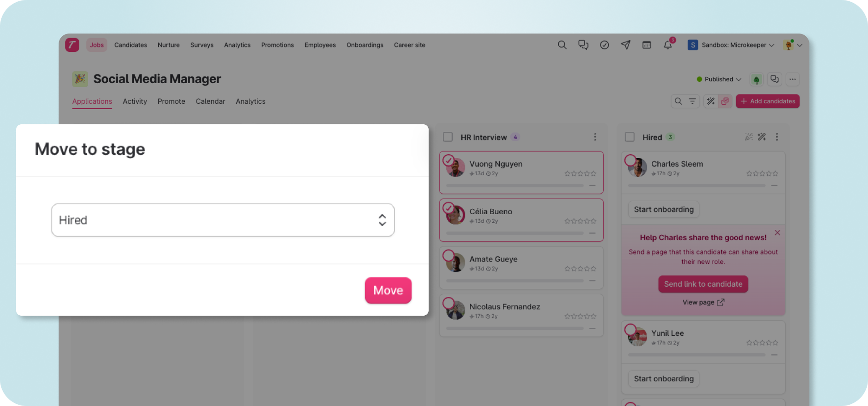Deselect Vuong Nguyen candidate
The height and width of the screenshot is (406, 868).
[448, 160]
